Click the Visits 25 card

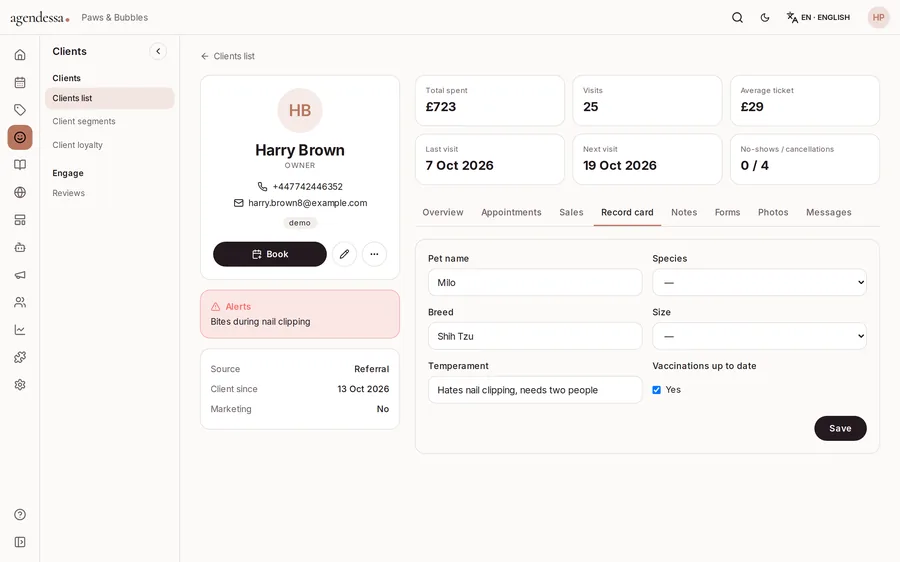click(647, 100)
